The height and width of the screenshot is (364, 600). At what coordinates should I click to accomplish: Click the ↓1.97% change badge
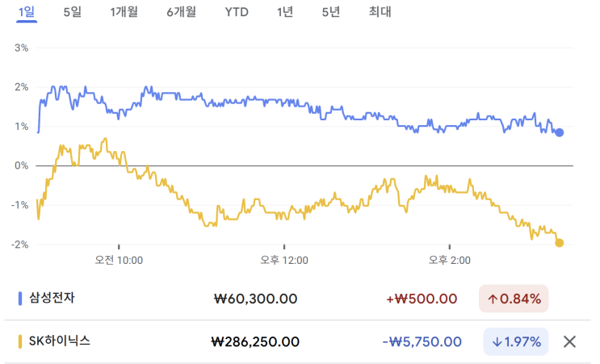click(x=516, y=341)
